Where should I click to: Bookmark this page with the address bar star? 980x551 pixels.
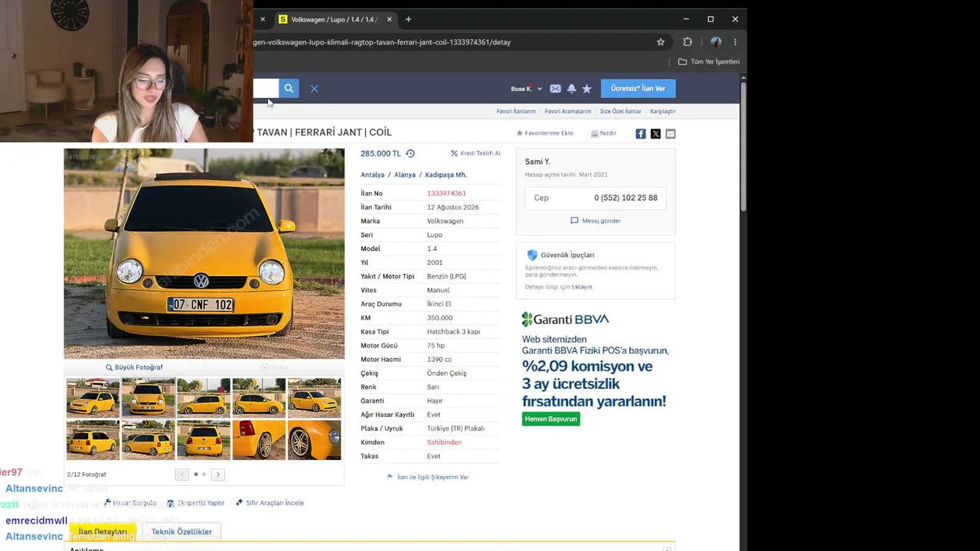tap(661, 42)
